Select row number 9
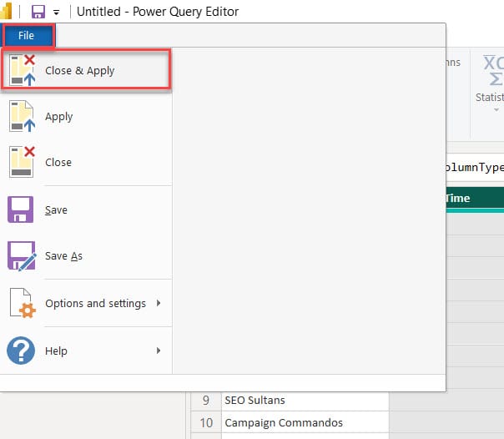Screen dimensions: 504x439 (x=206, y=400)
